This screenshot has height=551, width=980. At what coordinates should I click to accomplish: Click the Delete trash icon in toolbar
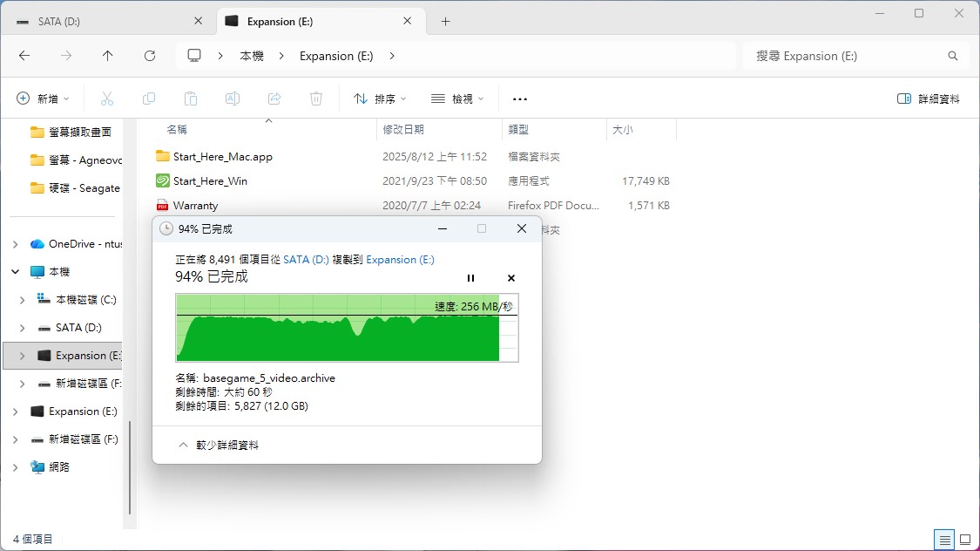coord(317,99)
